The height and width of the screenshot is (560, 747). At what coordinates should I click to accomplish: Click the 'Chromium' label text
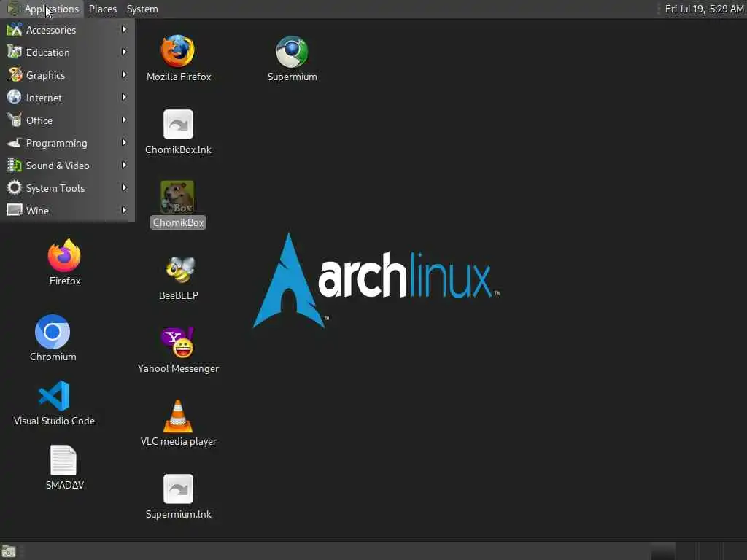[x=53, y=357]
